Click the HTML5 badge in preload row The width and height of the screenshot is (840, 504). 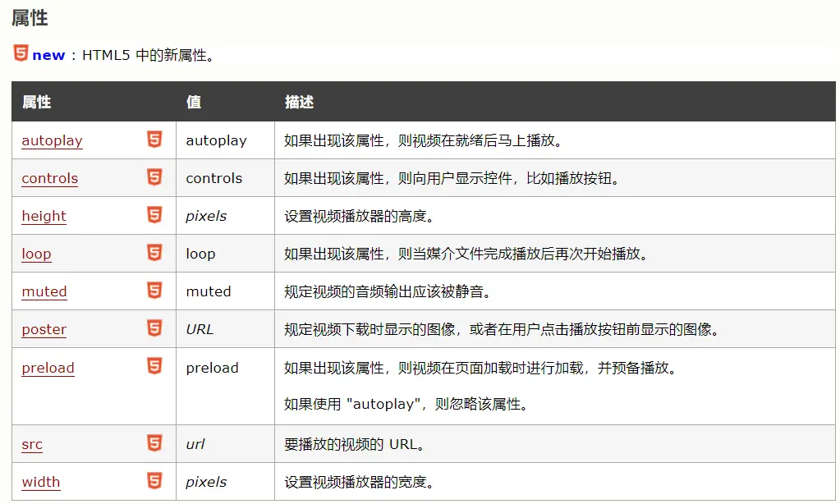click(154, 366)
